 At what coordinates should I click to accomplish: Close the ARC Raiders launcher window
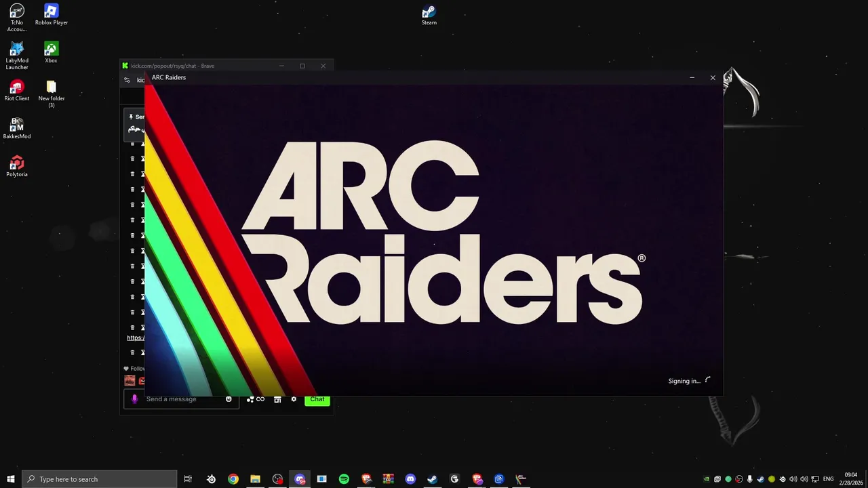point(713,78)
